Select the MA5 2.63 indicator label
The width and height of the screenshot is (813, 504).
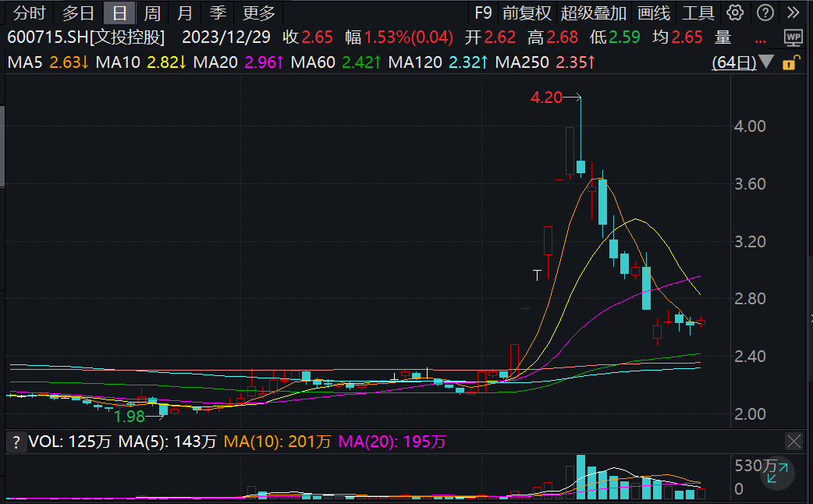click(x=48, y=62)
